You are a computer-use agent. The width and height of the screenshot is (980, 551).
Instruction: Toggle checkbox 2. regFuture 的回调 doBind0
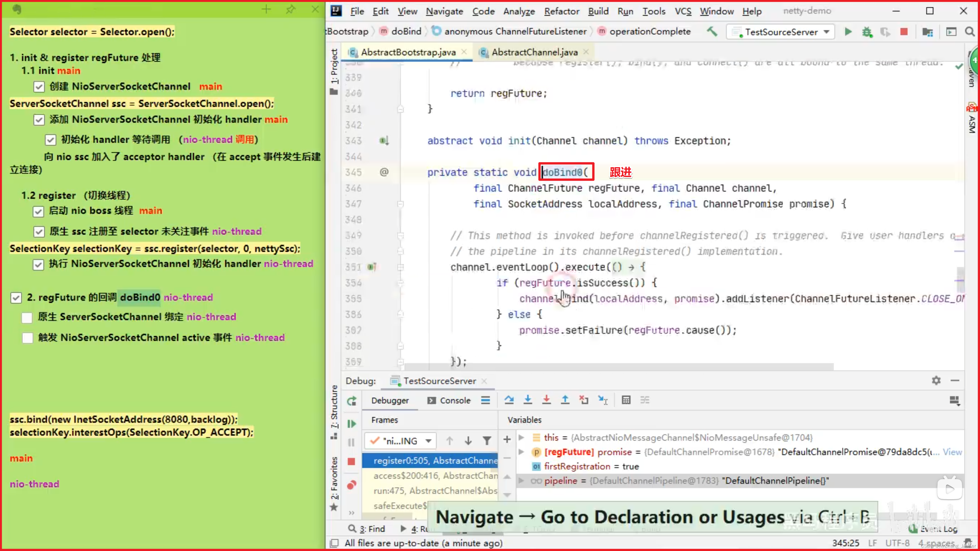click(x=16, y=298)
